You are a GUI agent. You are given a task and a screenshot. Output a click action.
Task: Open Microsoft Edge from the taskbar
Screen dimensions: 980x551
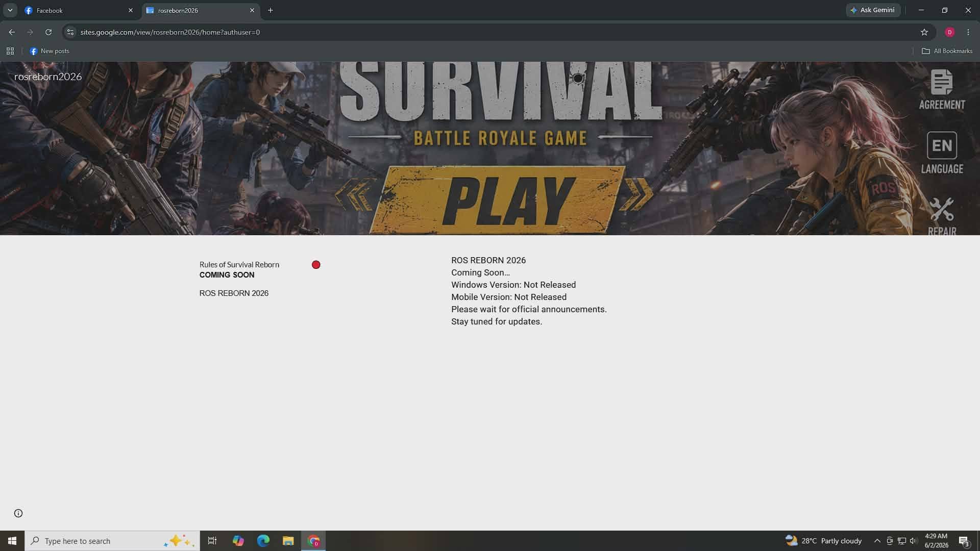[263, 541]
